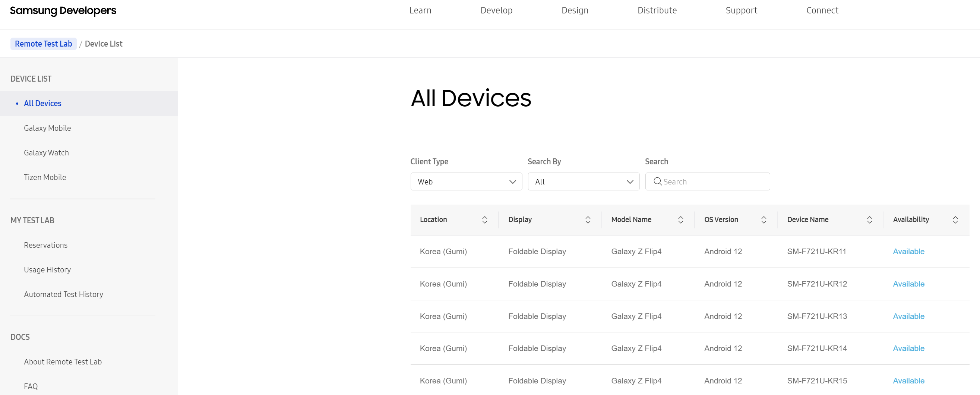The width and height of the screenshot is (980, 395).
Task: Open the Develop menu in top navigation
Action: pyautogui.click(x=496, y=11)
